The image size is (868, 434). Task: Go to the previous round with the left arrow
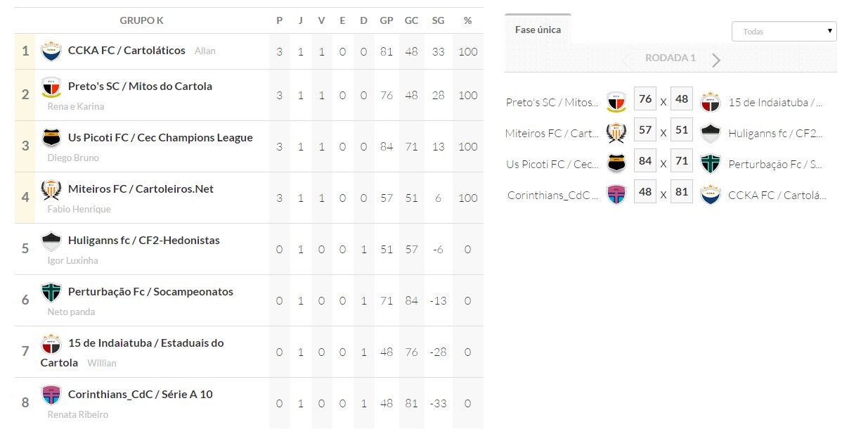point(626,60)
